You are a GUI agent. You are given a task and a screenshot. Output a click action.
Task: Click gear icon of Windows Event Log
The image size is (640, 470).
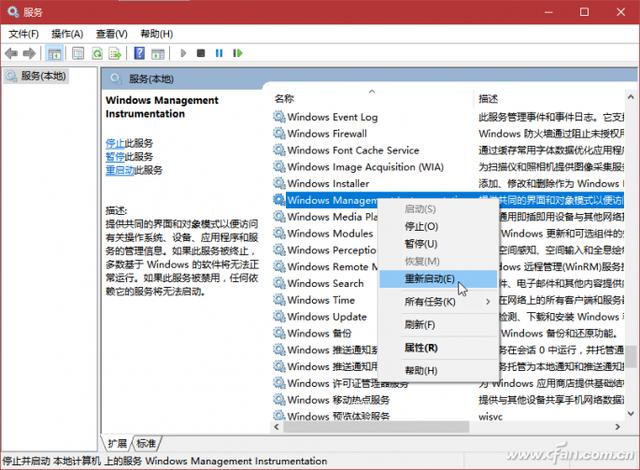[279, 117]
